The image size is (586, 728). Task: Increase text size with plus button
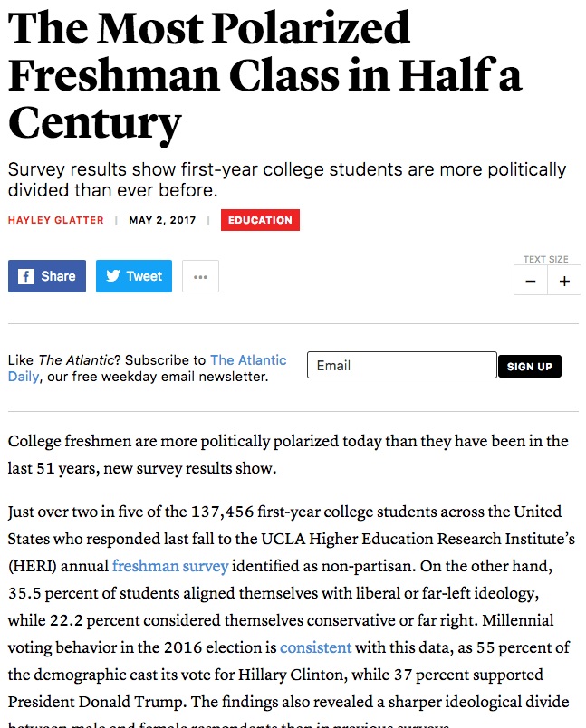point(564,281)
